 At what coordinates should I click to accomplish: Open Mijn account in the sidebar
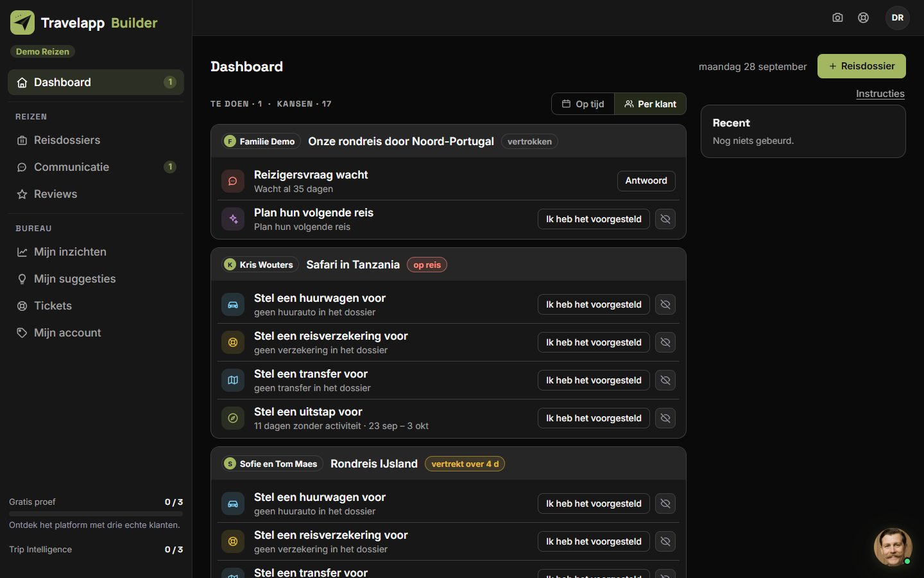pyautogui.click(x=96, y=333)
